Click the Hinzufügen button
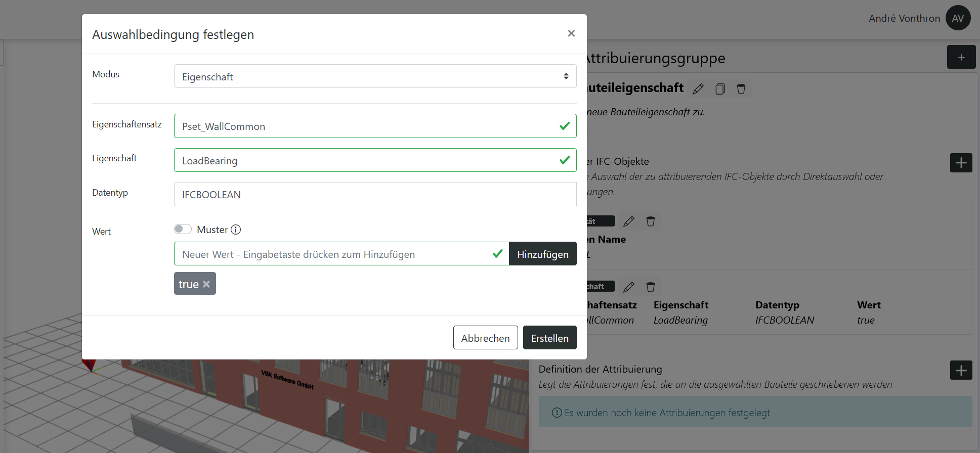Screen dimensions: 980x453 543,254
